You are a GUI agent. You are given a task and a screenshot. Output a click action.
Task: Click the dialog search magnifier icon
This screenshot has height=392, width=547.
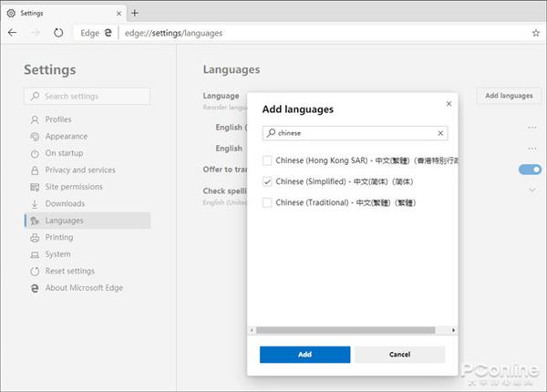(271, 133)
